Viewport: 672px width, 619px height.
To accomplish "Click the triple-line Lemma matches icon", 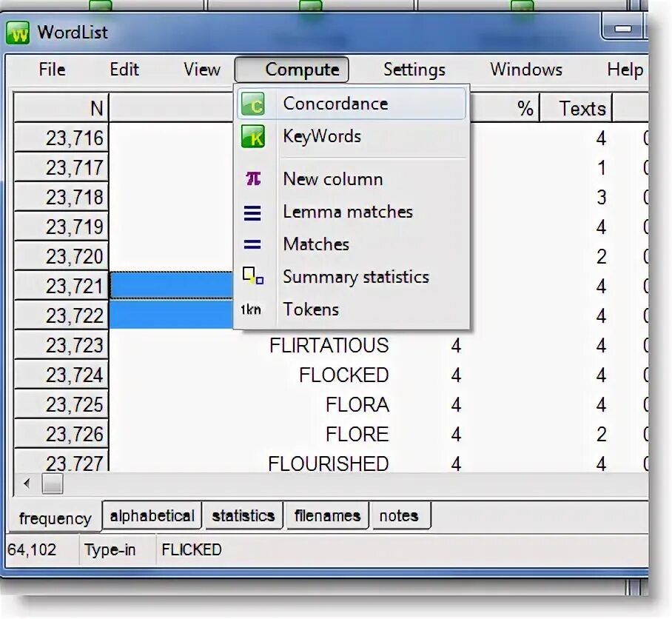I will [252, 213].
